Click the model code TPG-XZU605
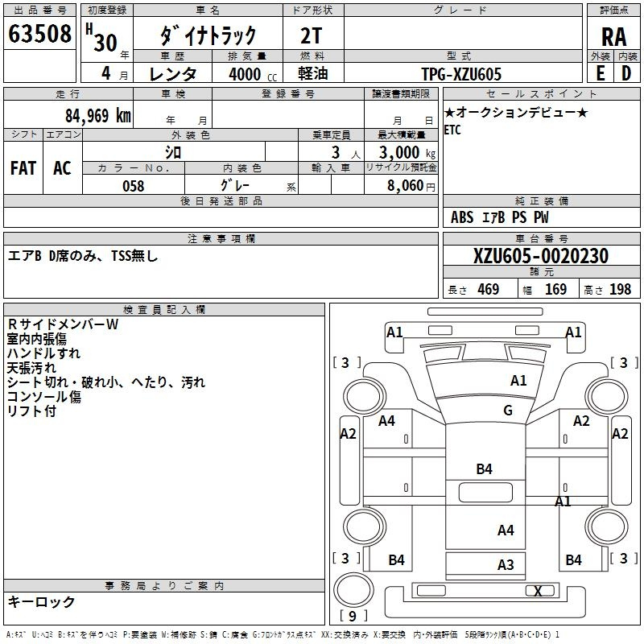 tap(461, 74)
